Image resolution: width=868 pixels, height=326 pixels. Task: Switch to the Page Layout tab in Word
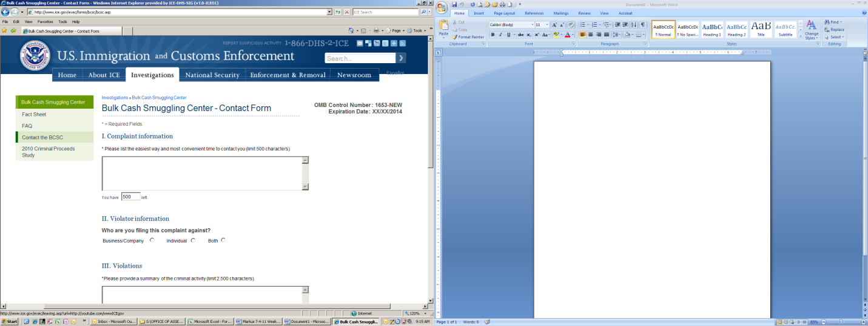click(504, 13)
